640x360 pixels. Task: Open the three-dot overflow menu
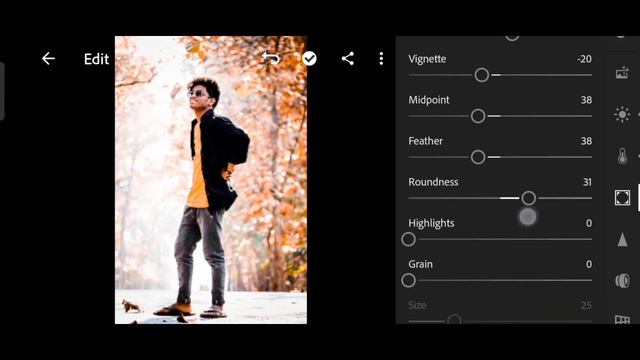pos(381,59)
